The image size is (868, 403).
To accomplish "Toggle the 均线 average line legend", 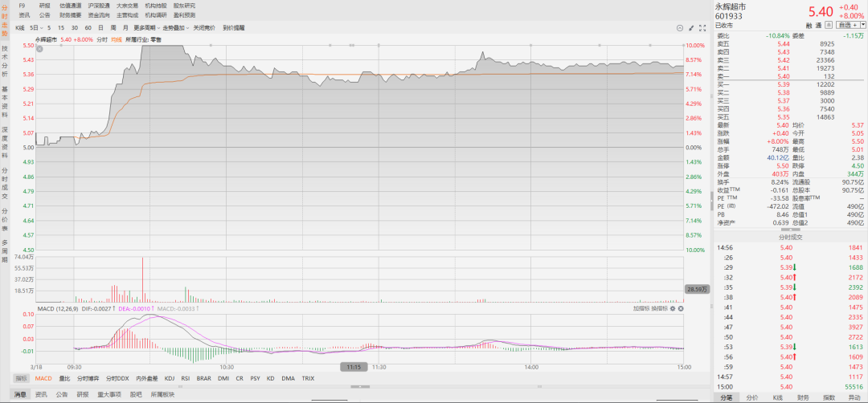I will click(117, 40).
